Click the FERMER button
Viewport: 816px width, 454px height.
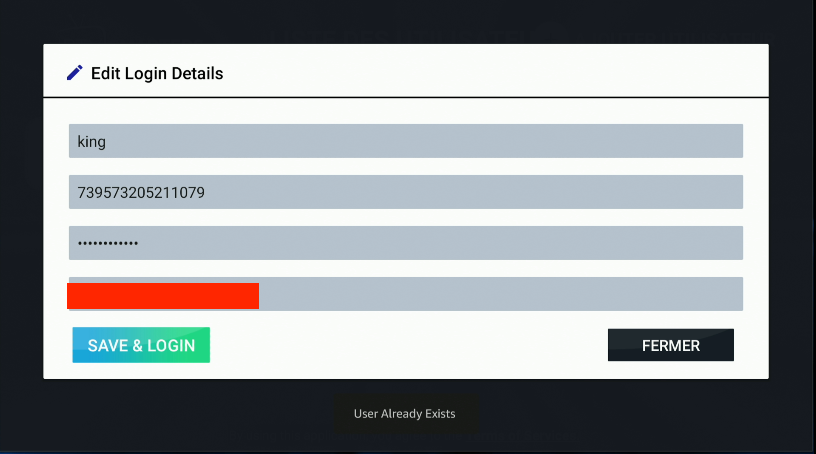670,345
